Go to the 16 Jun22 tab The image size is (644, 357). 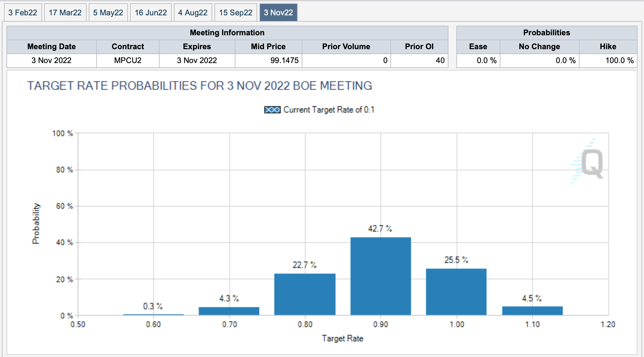pos(151,12)
